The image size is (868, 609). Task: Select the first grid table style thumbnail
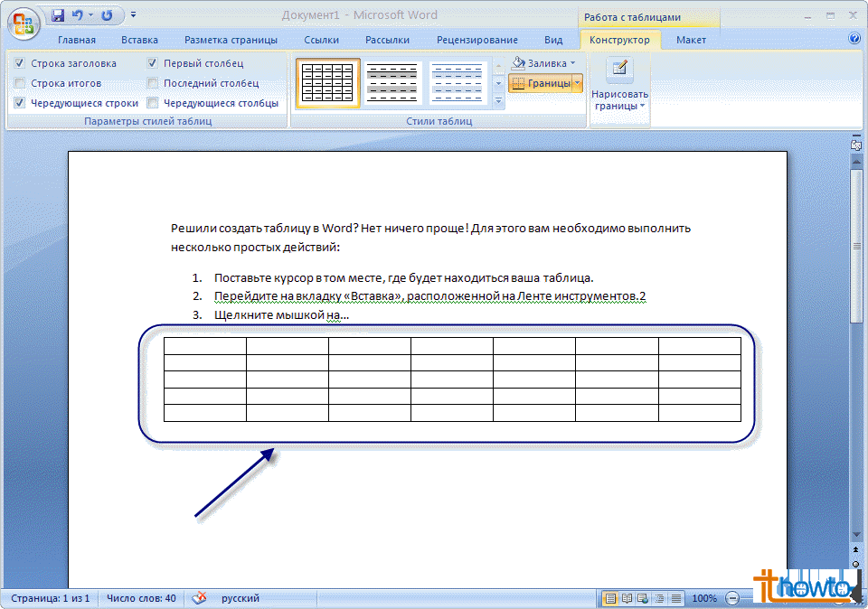(327, 83)
